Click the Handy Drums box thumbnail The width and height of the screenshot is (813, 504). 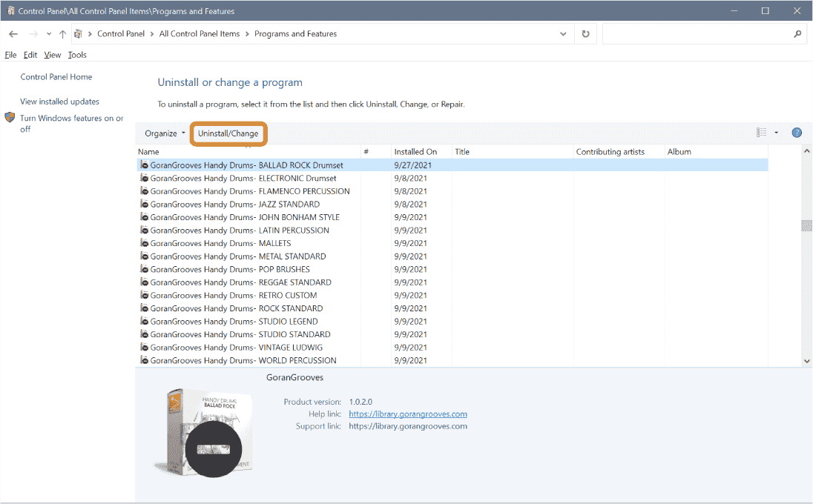[x=204, y=433]
